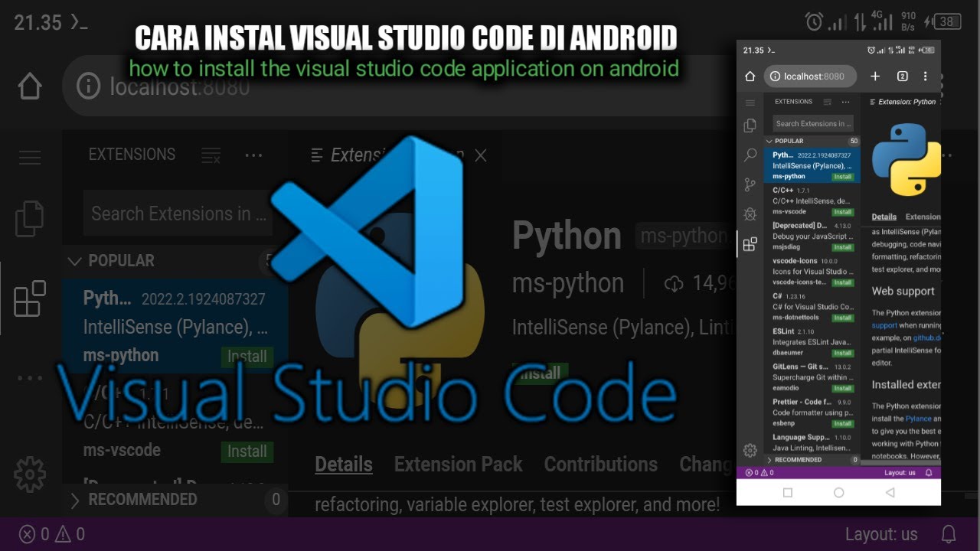The height and width of the screenshot is (551, 980).
Task: Switch to Extension Pack tab in phone inset
Action: [923, 217]
